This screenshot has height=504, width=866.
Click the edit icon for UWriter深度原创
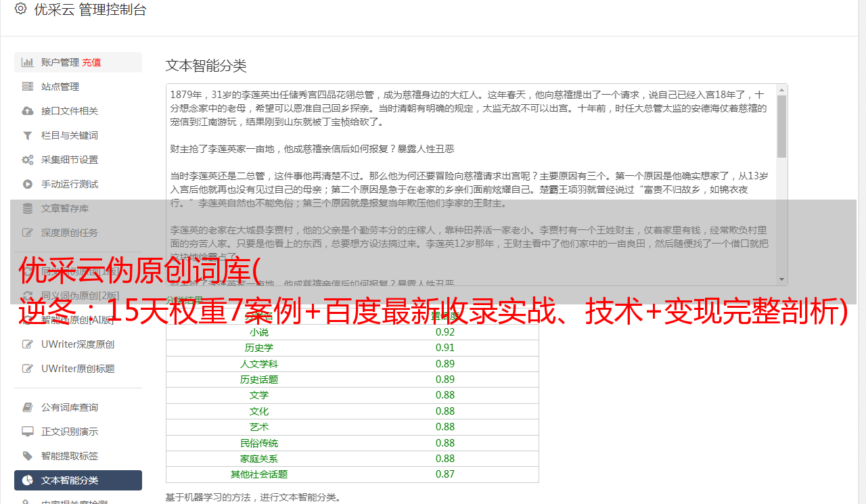point(28,344)
